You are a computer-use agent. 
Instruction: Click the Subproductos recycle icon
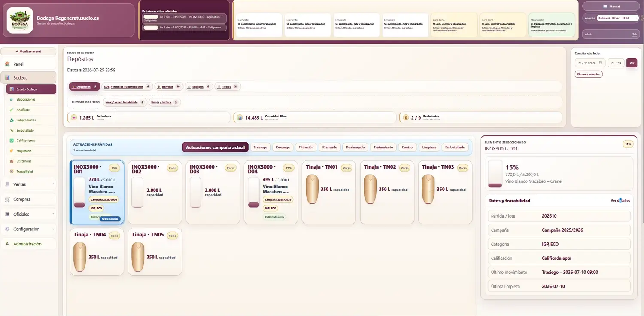coord(12,120)
